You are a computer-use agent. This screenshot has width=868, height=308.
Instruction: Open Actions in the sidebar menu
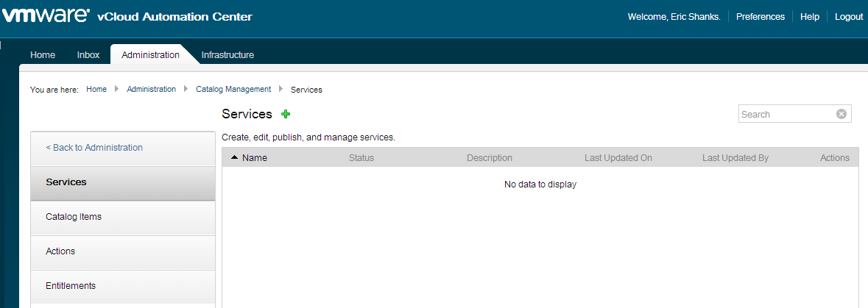coord(60,251)
